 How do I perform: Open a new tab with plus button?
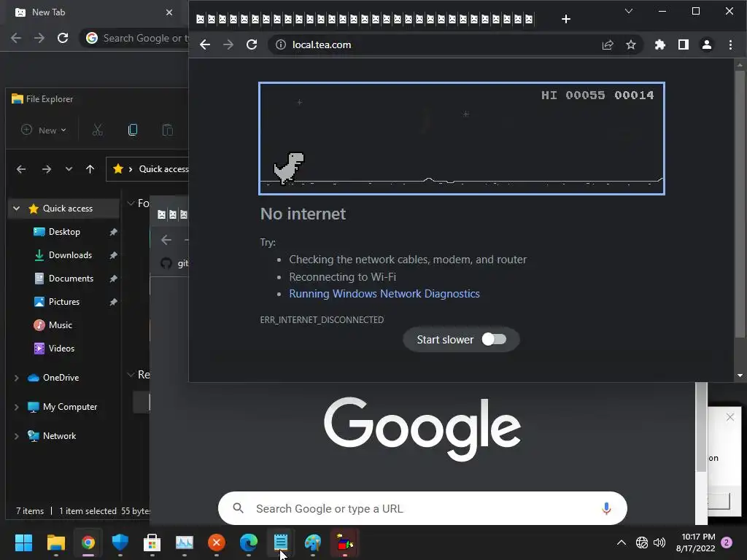(x=565, y=19)
